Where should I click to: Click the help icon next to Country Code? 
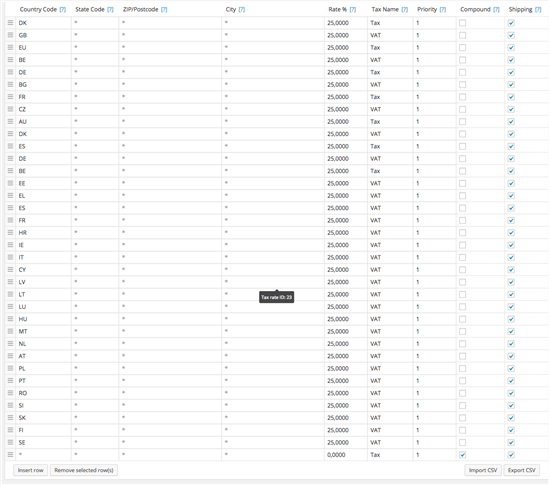[63, 9]
